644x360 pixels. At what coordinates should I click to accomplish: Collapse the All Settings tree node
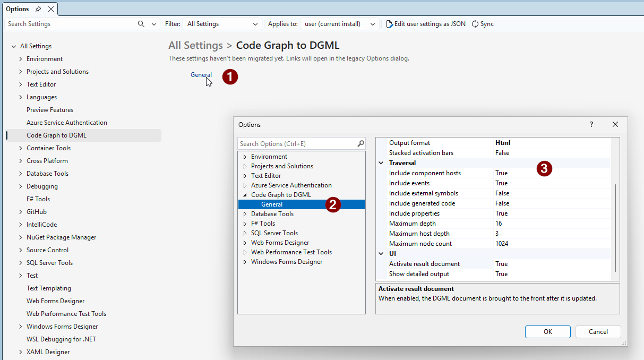point(14,46)
